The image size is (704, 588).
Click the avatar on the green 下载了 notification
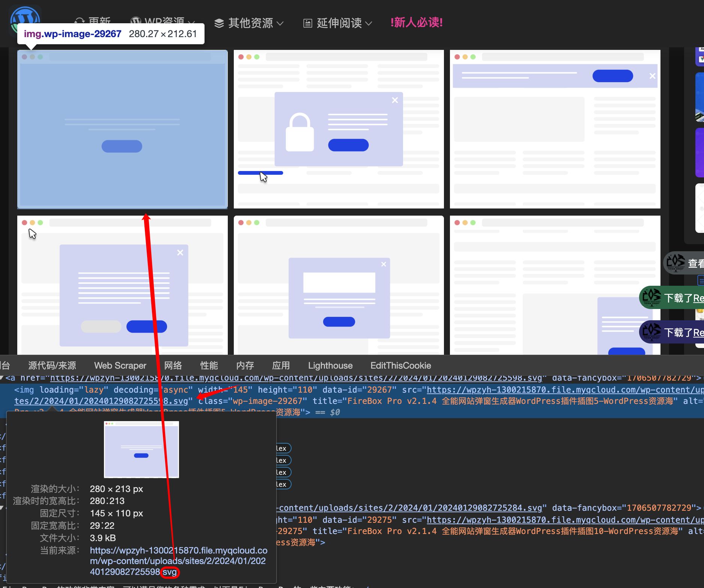click(652, 297)
